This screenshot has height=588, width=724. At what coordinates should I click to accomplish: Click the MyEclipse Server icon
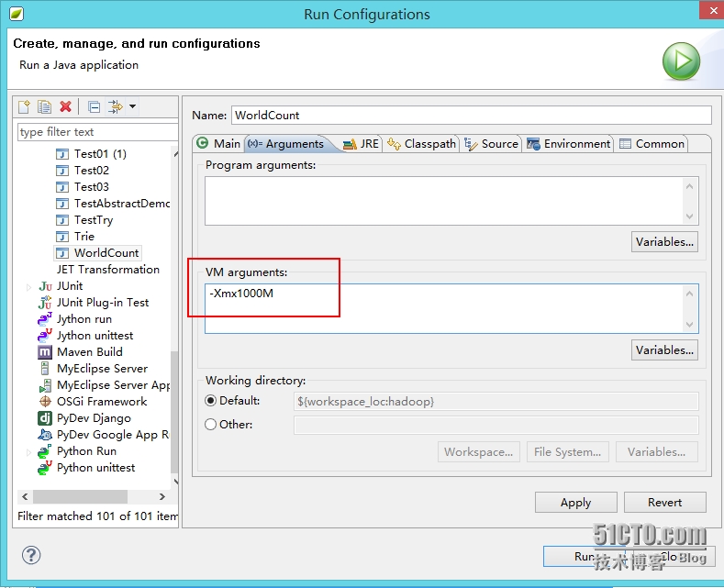point(45,369)
